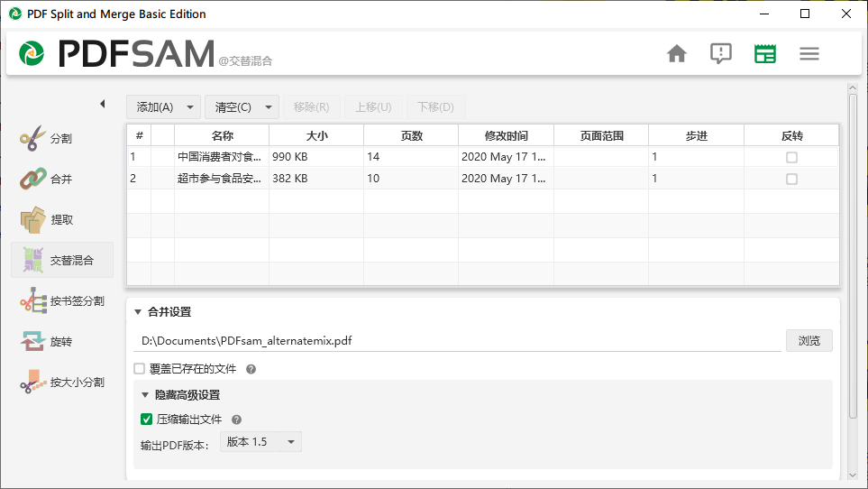The height and width of the screenshot is (489, 868).
Task: Sort by the 修改时间 column header
Action: pyautogui.click(x=506, y=135)
